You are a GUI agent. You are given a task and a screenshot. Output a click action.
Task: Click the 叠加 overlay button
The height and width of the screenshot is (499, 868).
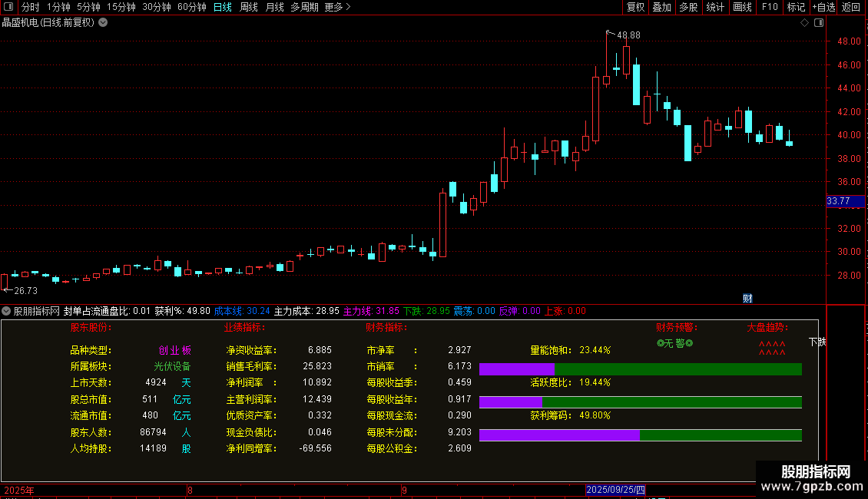point(662,7)
